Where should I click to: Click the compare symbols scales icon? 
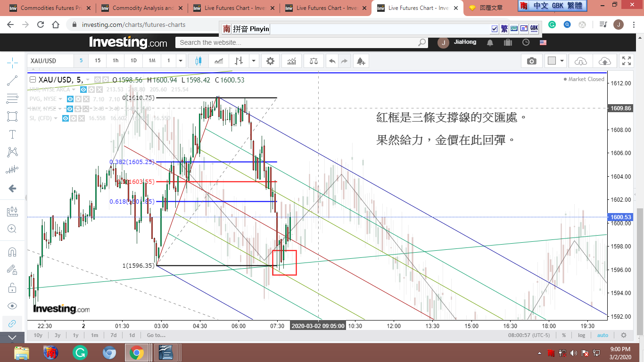pyautogui.click(x=314, y=61)
